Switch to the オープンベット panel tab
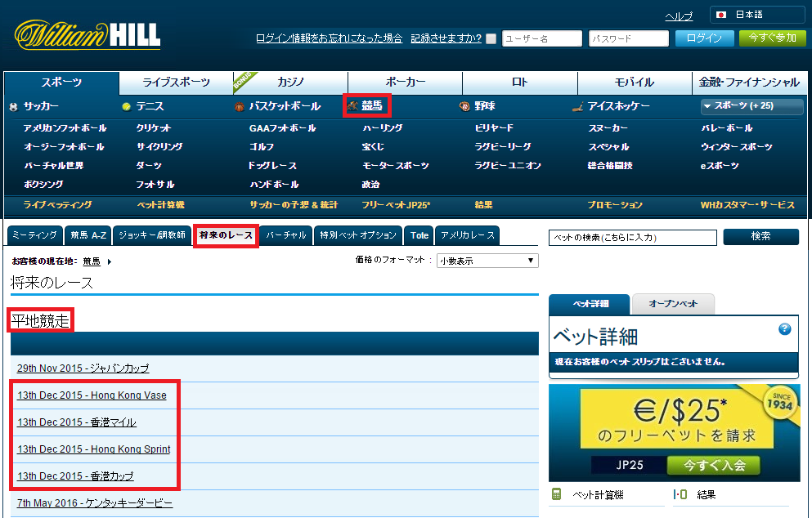This screenshot has width=812, height=518. click(x=673, y=304)
